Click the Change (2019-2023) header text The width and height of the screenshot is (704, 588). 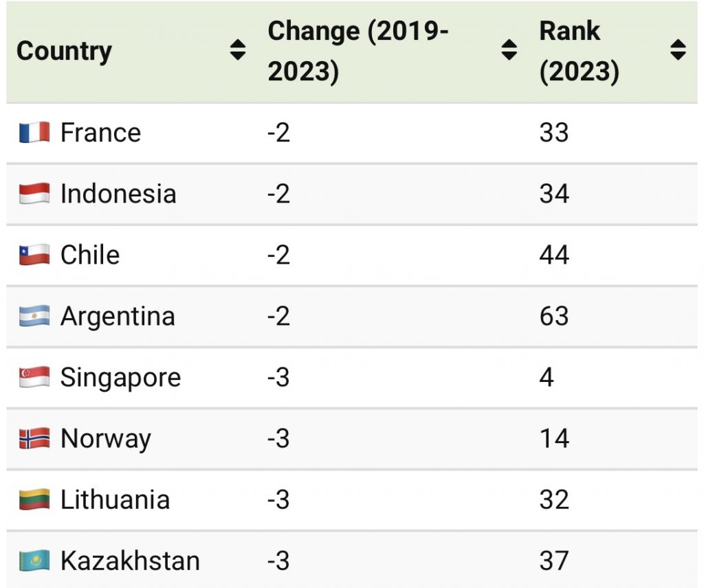tap(357, 51)
